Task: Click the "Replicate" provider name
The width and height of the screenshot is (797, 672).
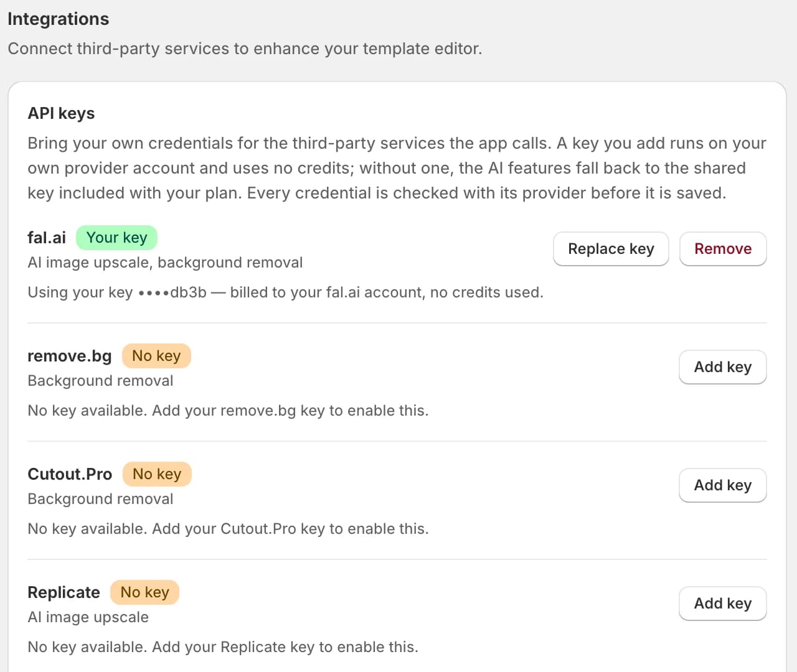Action: point(64,592)
